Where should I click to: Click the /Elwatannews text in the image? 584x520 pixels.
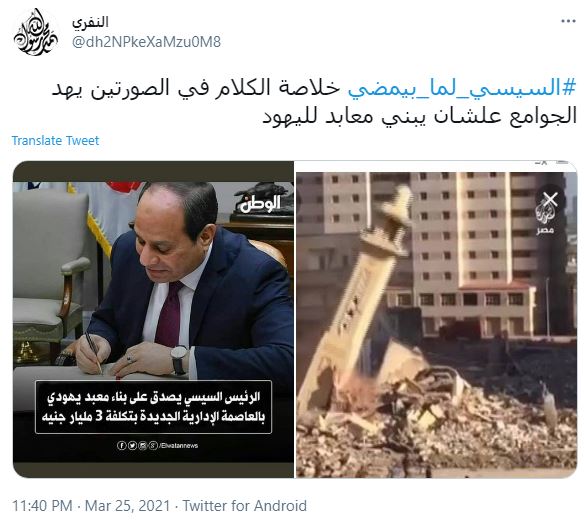pos(179,446)
